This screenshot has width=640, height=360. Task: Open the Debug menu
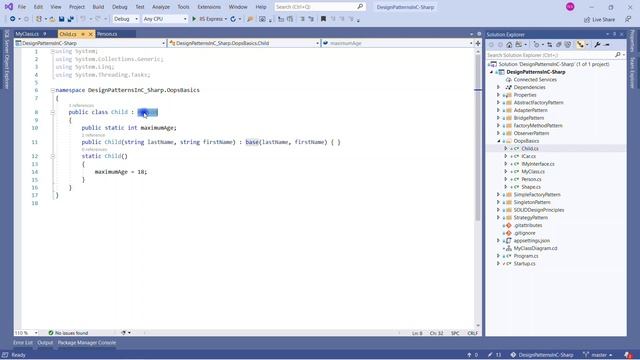pyautogui.click(x=120, y=7)
